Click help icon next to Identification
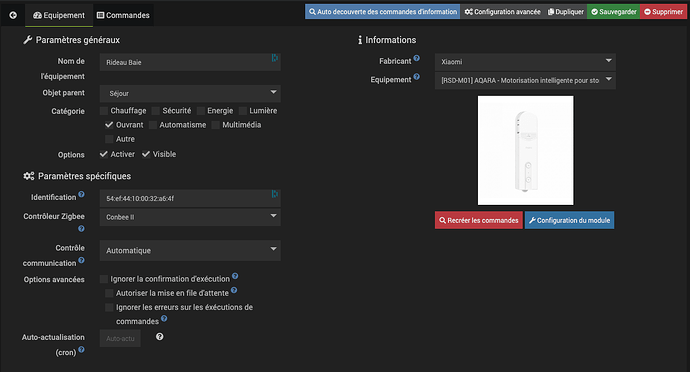 pyautogui.click(x=81, y=194)
